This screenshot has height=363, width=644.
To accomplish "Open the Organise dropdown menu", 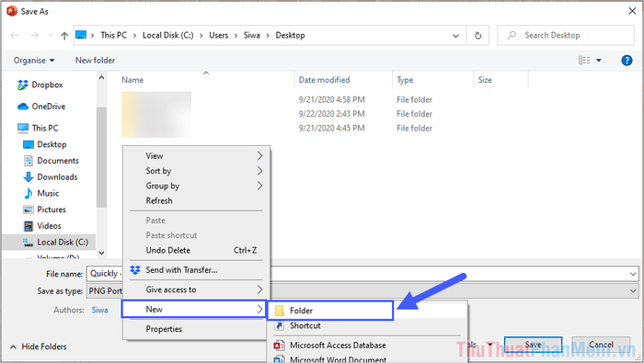I will coord(34,61).
